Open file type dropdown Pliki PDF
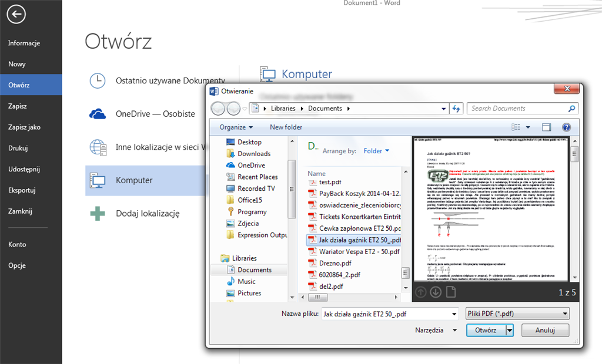The width and height of the screenshot is (602, 364). 517,314
